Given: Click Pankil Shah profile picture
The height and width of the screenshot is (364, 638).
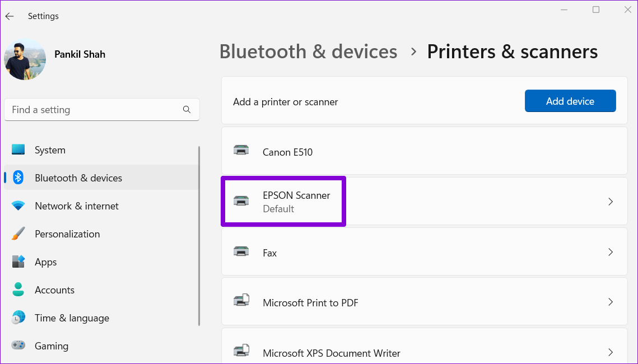Looking at the screenshot, I should tap(25, 59).
